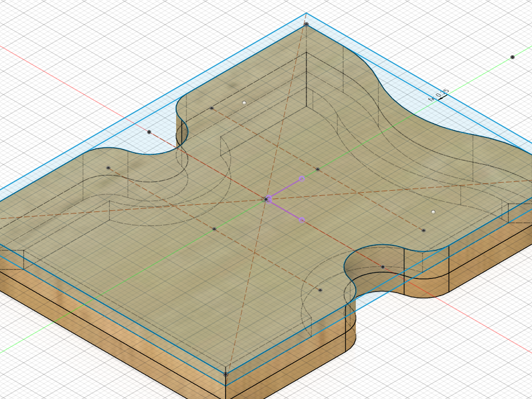532x399 pixels.
Task: Click the isolated point on the green axis outside the model
Action: coord(512,57)
